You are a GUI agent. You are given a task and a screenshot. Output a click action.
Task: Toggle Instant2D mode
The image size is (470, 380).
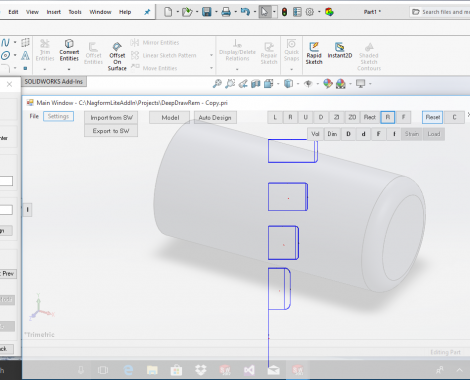[x=340, y=50]
